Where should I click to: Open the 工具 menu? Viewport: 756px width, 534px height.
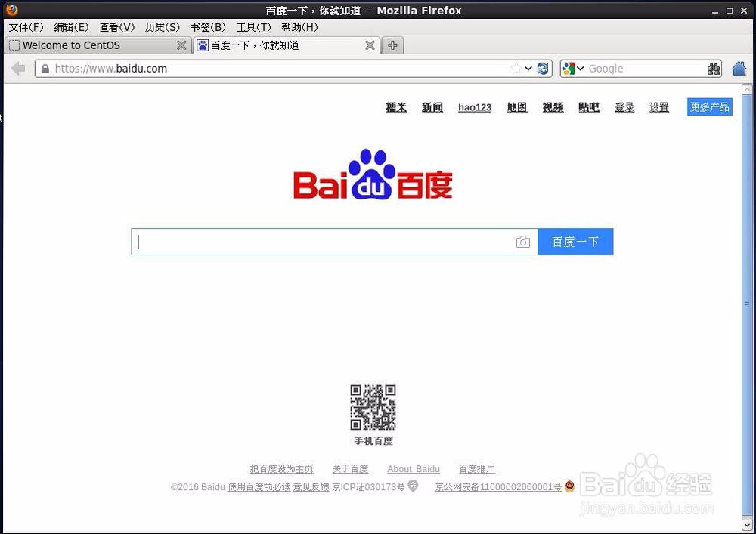coord(253,27)
